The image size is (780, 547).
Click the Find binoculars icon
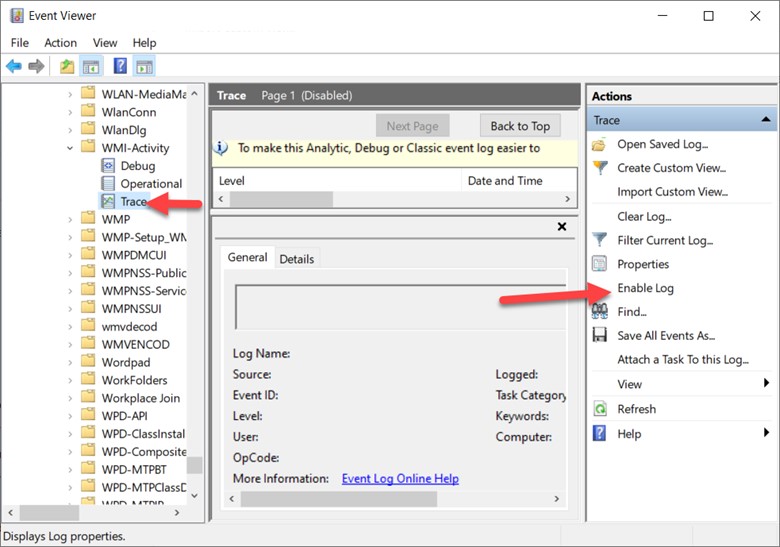pos(600,312)
